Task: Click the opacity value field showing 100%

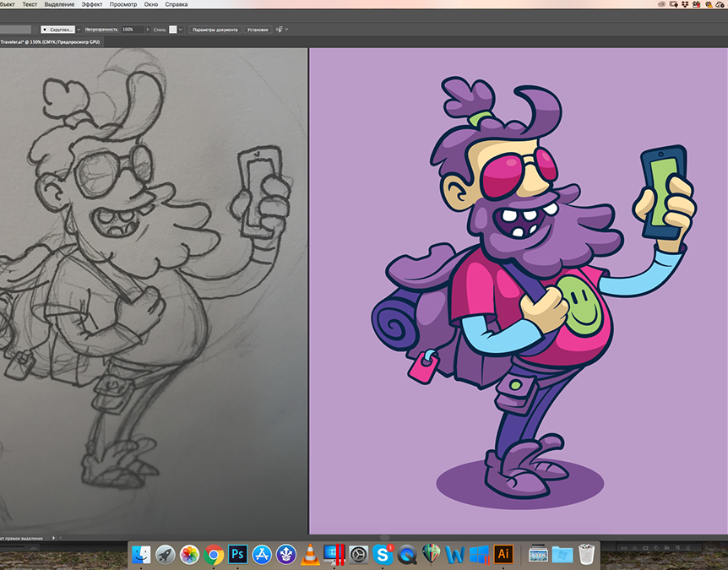Action: click(132, 30)
